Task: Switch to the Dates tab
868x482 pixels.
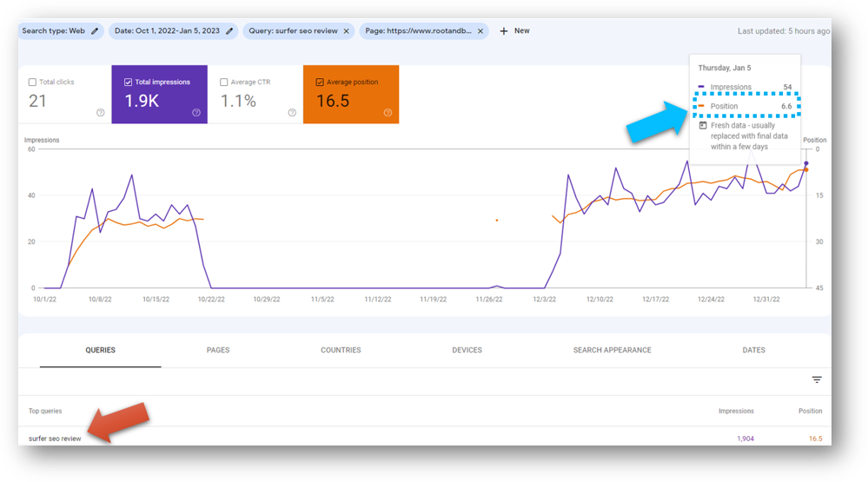Action: point(753,350)
